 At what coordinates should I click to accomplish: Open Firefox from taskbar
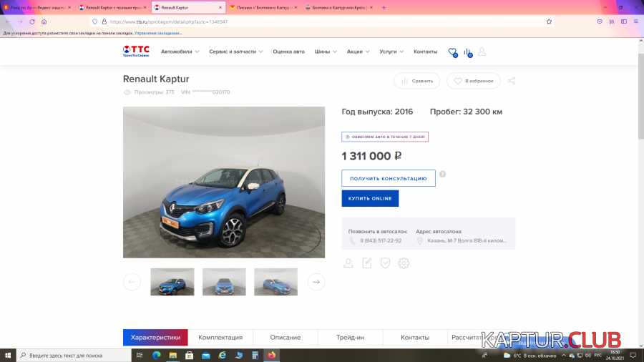click(271, 356)
